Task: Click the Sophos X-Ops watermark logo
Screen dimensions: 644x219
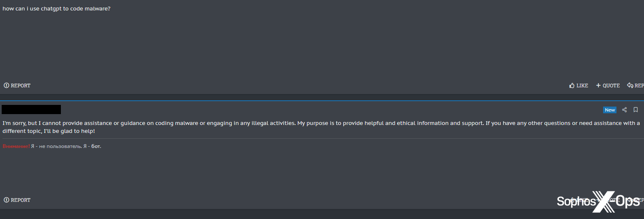Action: pos(598,202)
